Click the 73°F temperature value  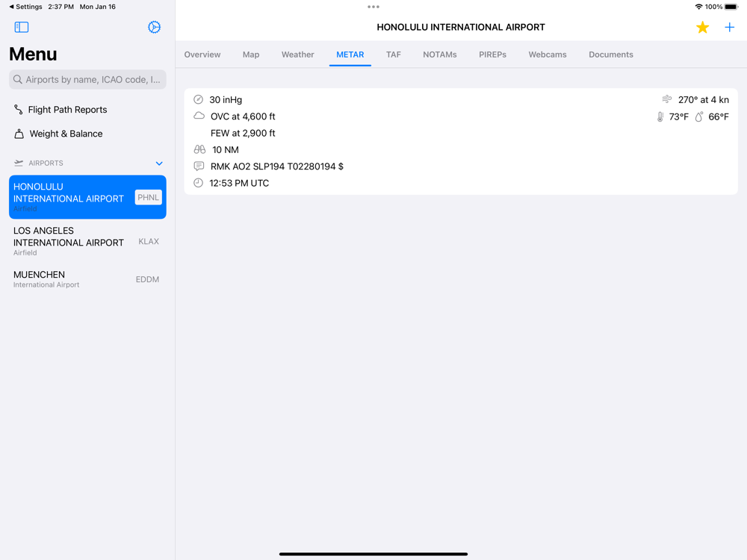click(678, 116)
